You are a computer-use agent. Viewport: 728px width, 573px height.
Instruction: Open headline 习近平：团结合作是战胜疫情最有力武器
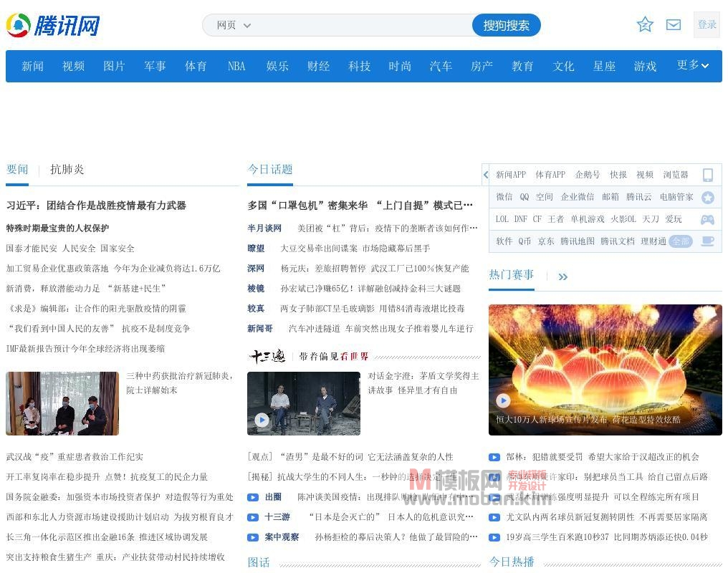tap(96, 206)
